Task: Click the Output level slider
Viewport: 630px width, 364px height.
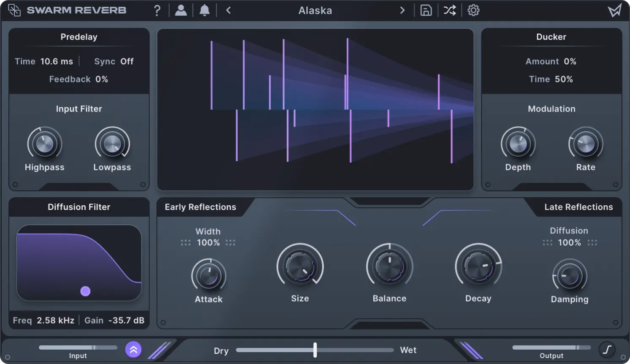Action: pos(551,348)
